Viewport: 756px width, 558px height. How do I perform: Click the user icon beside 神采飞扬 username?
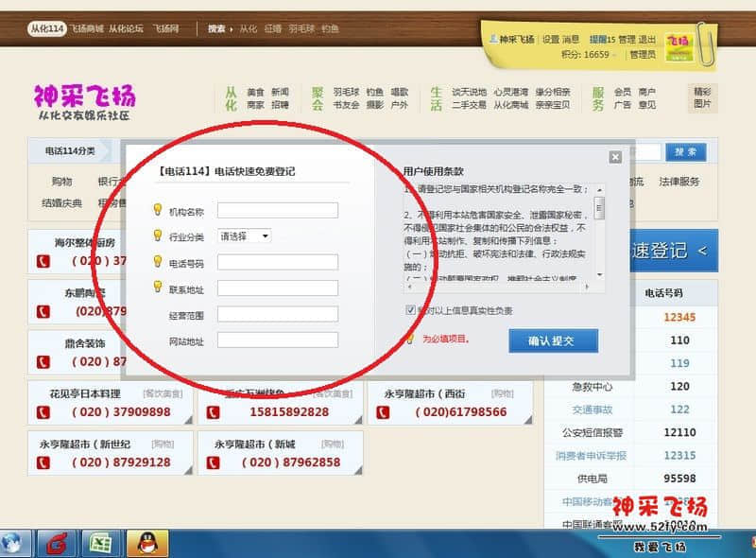point(493,39)
